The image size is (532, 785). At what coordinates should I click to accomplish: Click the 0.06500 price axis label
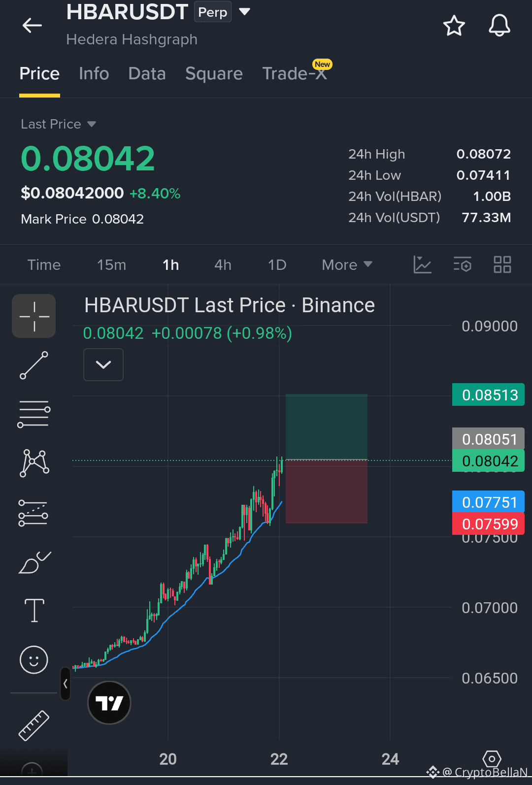489,678
